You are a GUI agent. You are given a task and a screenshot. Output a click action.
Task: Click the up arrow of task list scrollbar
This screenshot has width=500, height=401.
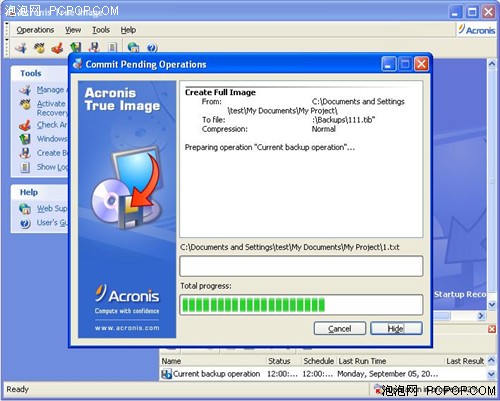491,360
